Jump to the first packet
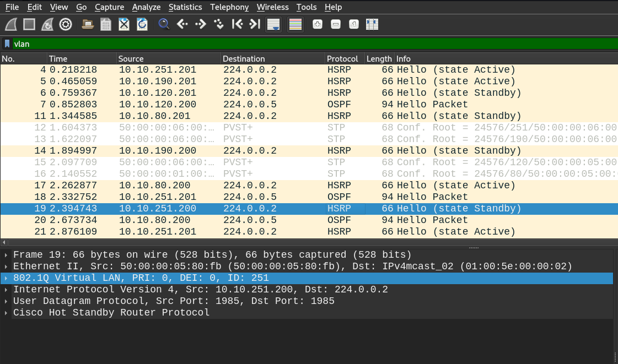Image resolution: width=618 pixels, height=364 pixels. pos(237,24)
